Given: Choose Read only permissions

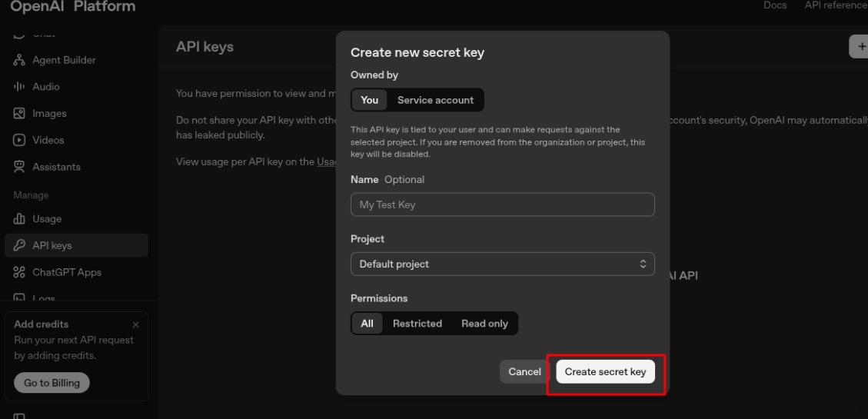Looking at the screenshot, I should [484, 324].
